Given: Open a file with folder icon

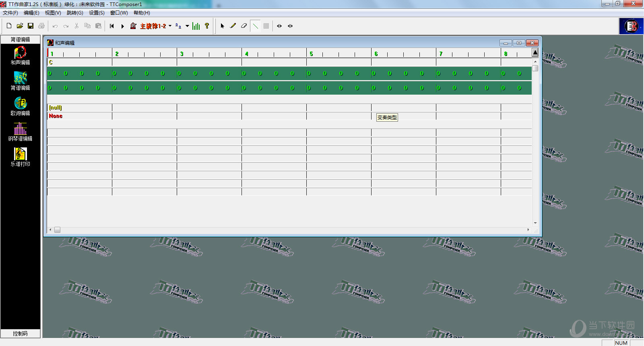Looking at the screenshot, I should [x=20, y=26].
